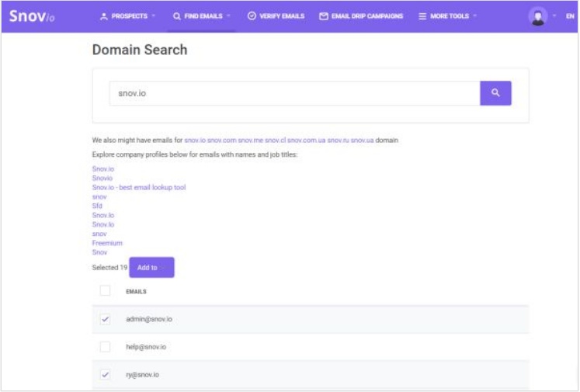
Task: Click the Snov.io logo
Action: point(32,16)
